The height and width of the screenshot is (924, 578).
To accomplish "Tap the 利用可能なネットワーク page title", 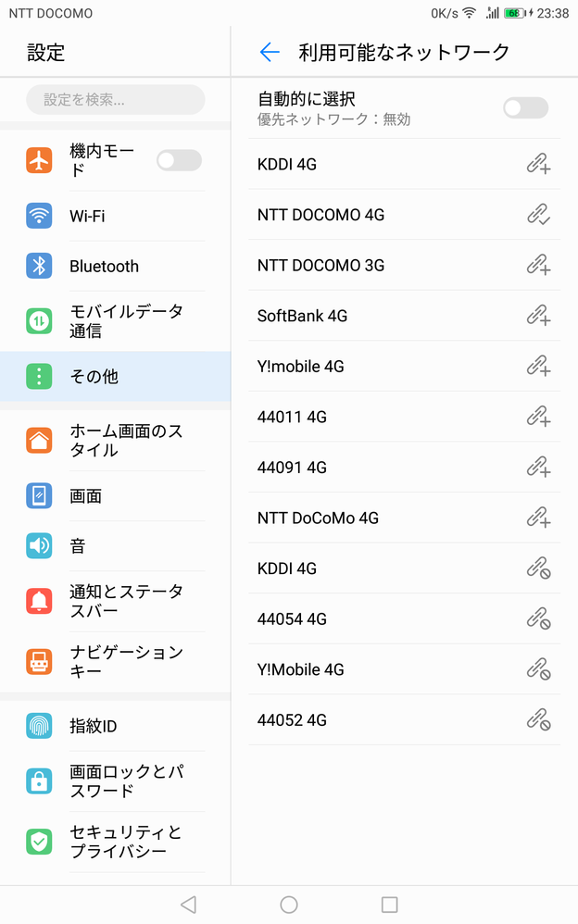I will (x=404, y=53).
